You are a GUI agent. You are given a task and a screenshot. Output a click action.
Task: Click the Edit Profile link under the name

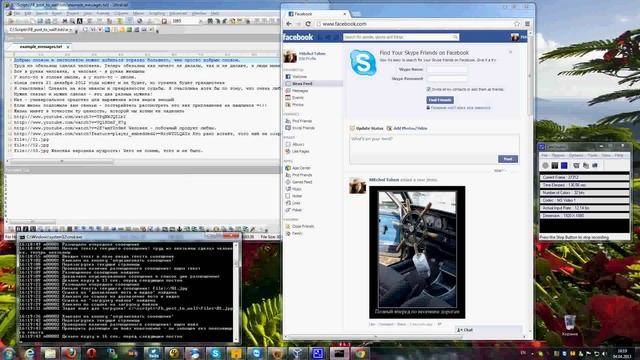coord(307,59)
